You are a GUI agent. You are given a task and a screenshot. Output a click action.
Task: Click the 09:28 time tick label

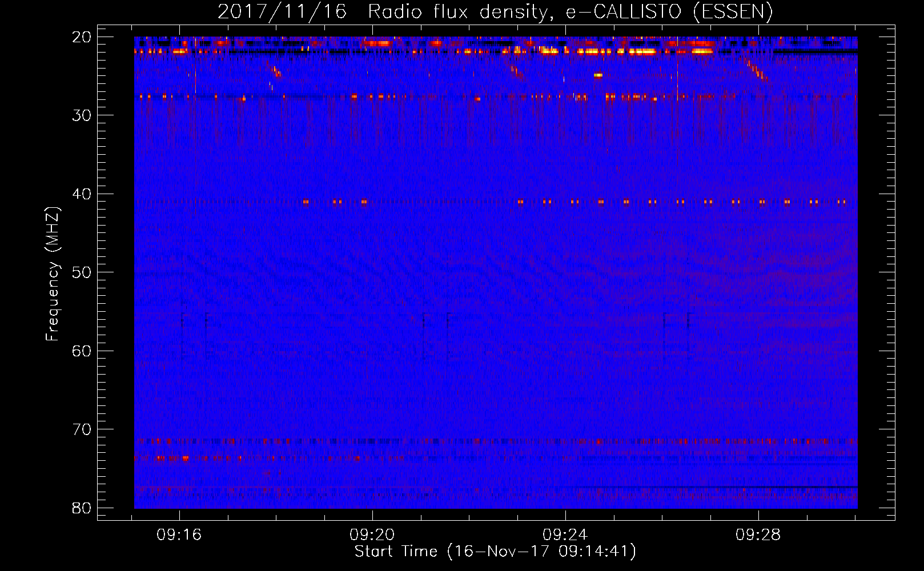point(758,535)
